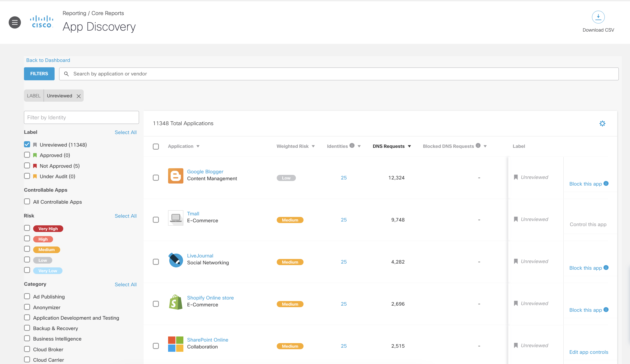Click Identities column info icon

point(352,146)
